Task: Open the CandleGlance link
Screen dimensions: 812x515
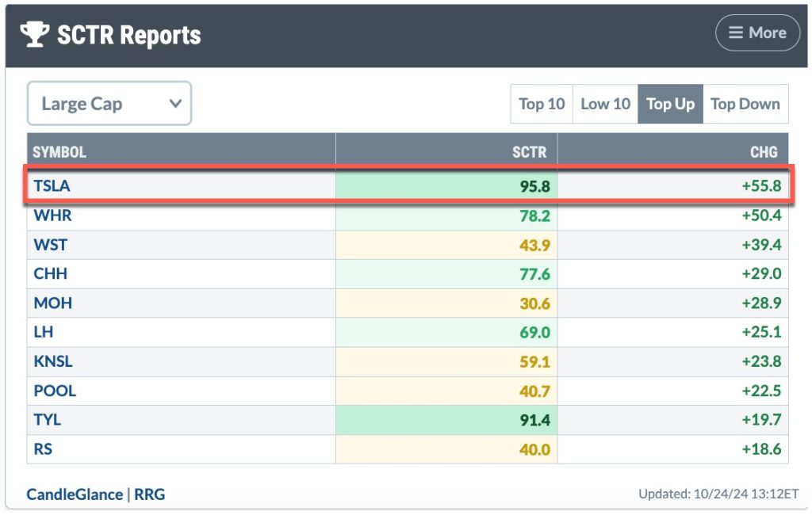Action: (x=75, y=494)
